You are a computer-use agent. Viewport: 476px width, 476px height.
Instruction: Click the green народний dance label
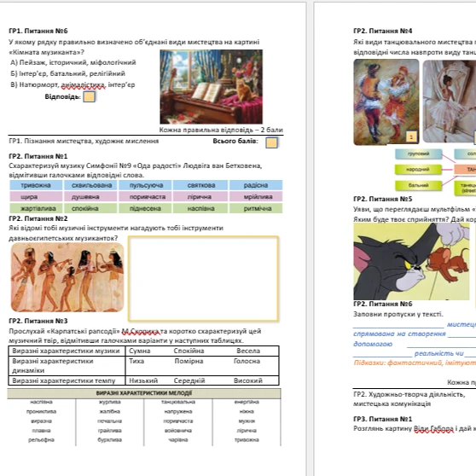coord(418,170)
